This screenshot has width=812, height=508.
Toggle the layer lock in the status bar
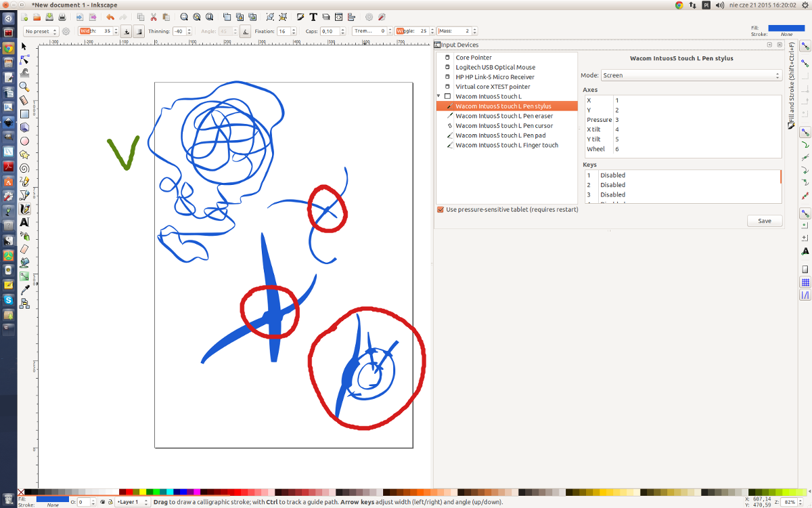(x=110, y=502)
